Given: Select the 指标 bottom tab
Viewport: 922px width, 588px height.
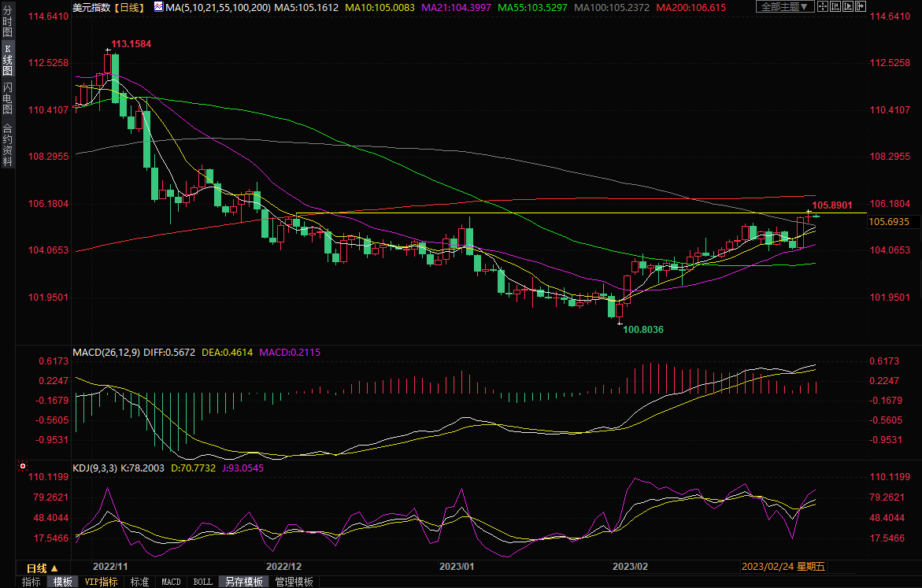Looking at the screenshot, I should pyautogui.click(x=31, y=582).
